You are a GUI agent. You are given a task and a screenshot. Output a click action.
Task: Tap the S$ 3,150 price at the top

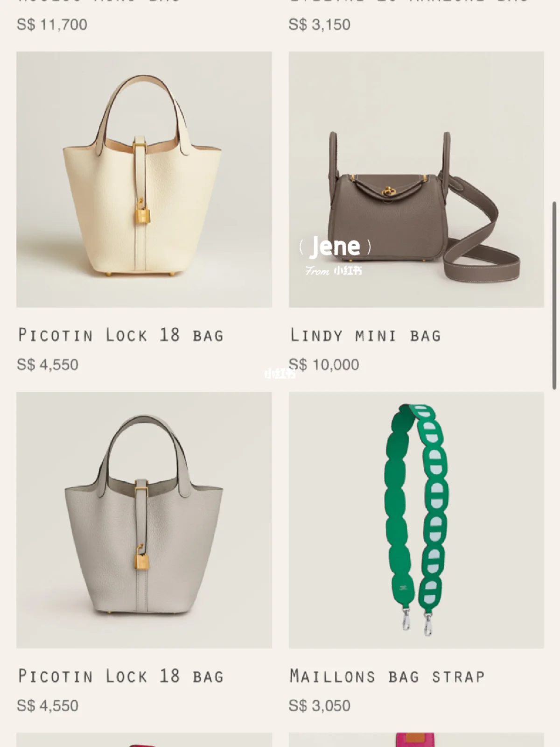[x=319, y=24]
